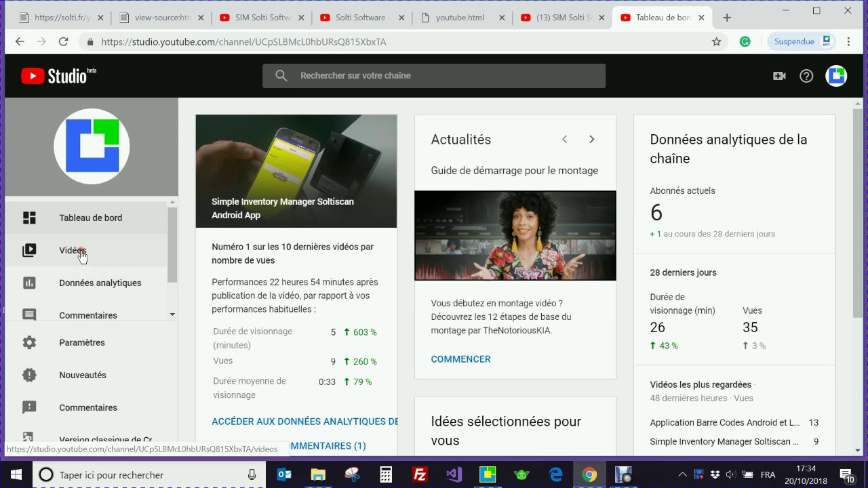Click the YouTube Studio logo

coord(58,75)
